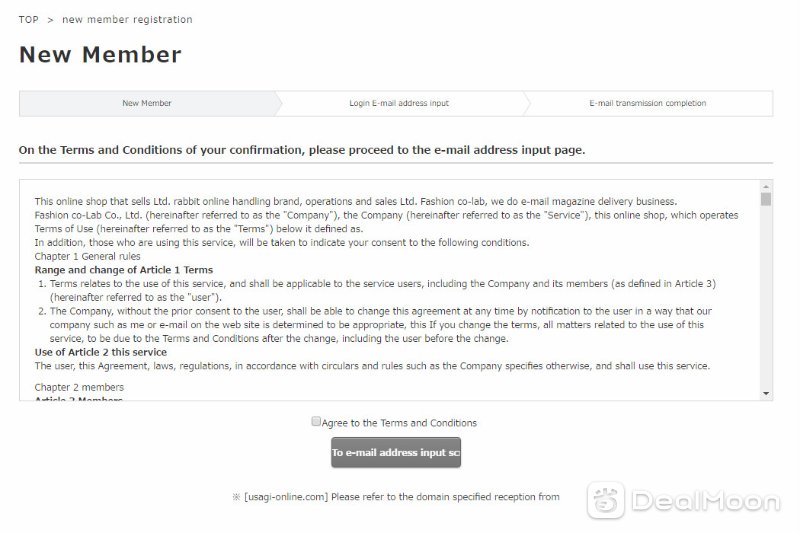This screenshot has height=533, width=800.
Task: Click the terms box scrollbar thumb
Action: click(766, 199)
